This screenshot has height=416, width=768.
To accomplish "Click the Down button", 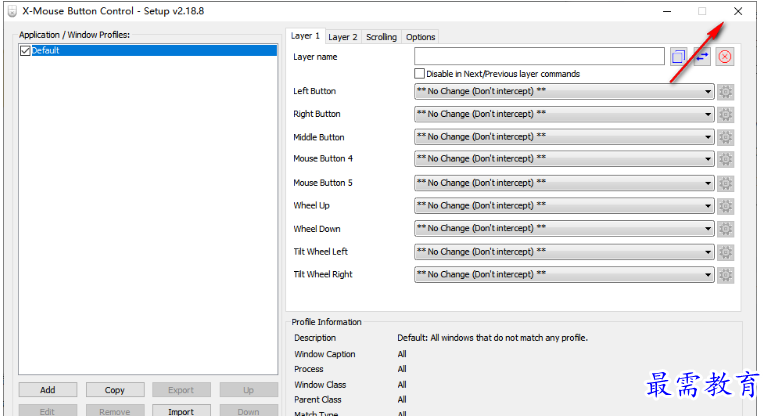I will pyautogui.click(x=248, y=411).
